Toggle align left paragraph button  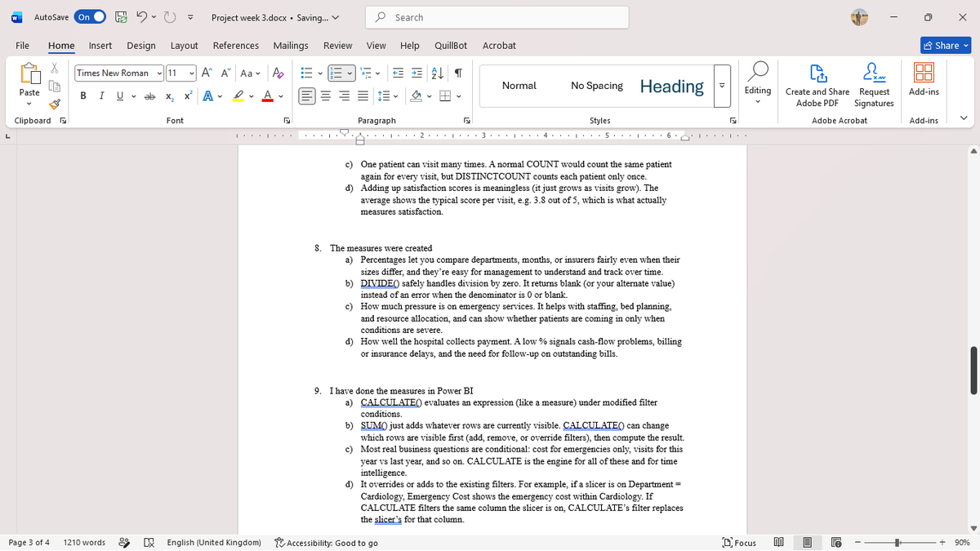tap(306, 96)
